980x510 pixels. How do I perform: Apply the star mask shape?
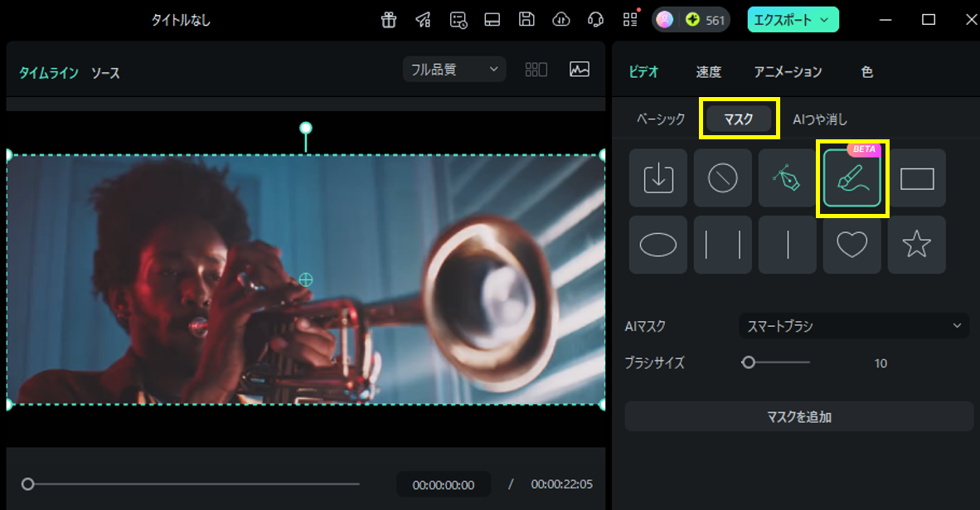(917, 244)
